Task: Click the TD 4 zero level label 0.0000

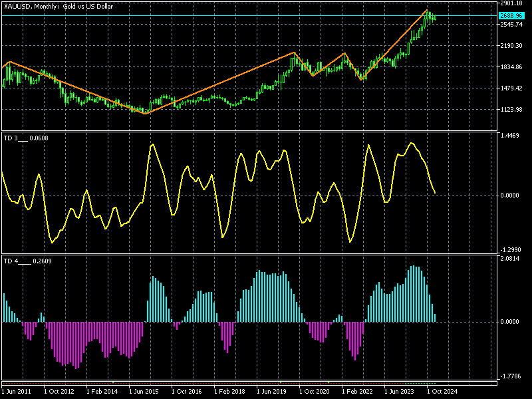Action: [x=510, y=322]
